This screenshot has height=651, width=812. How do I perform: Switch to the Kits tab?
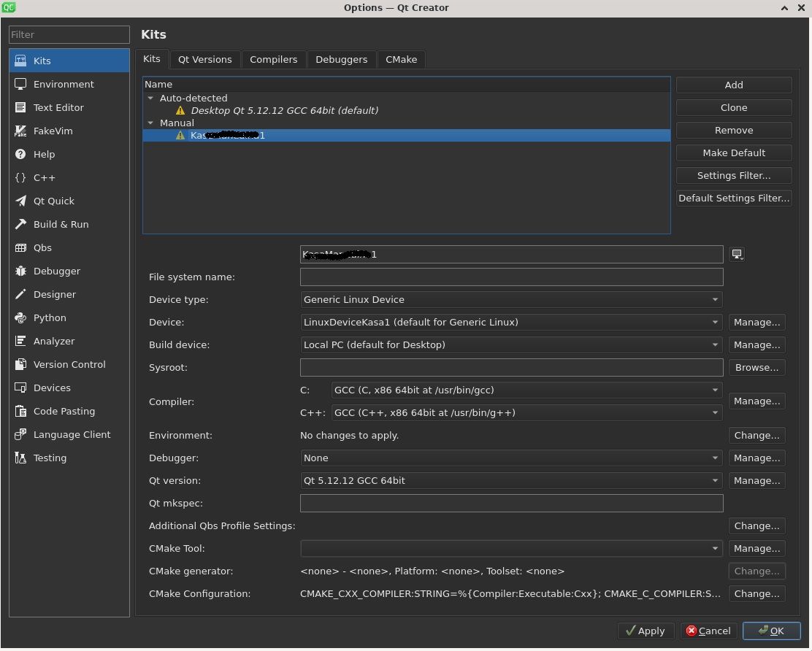point(152,59)
